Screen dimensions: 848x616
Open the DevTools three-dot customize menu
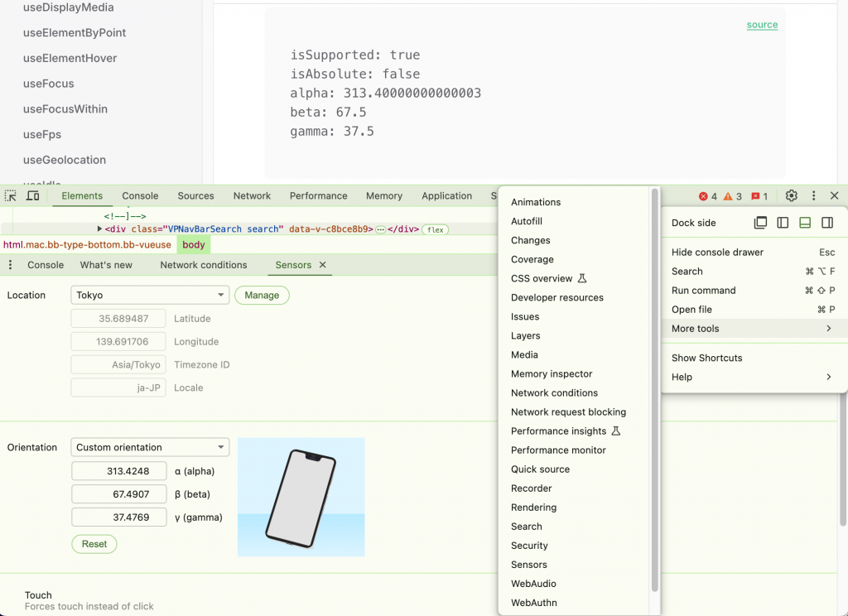point(813,195)
